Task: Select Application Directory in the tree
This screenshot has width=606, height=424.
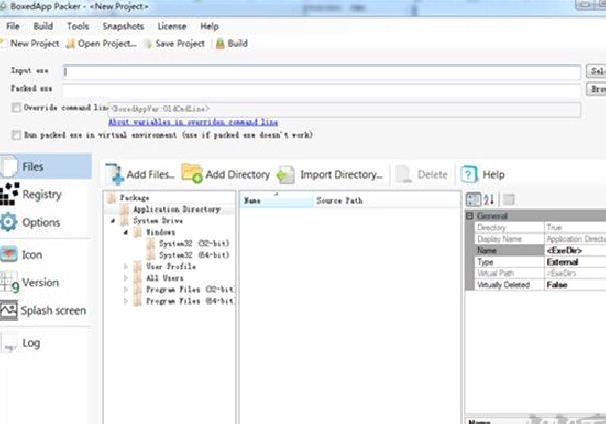Action: [177, 209]
